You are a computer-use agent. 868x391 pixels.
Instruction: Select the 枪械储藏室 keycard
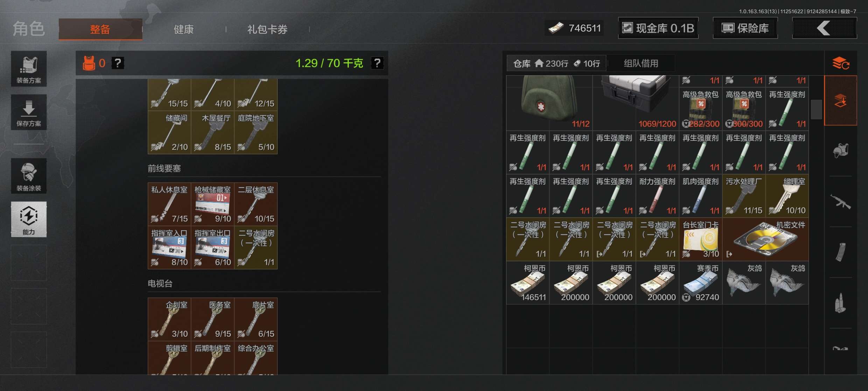212,204
